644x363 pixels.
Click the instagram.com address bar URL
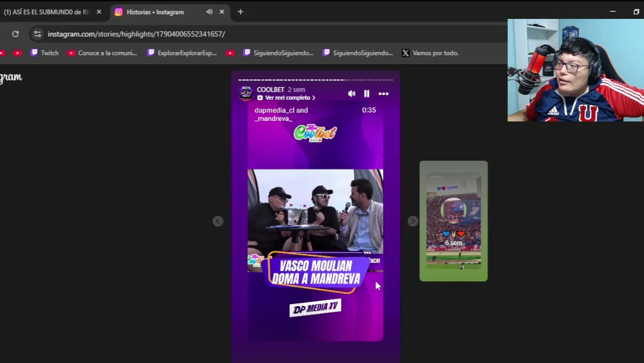(x=137, y=34)
